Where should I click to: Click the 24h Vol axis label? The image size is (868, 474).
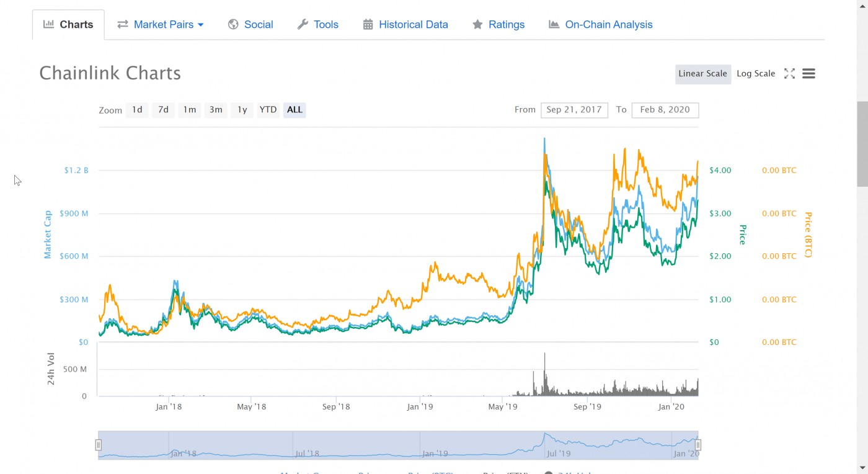point(51,369)
